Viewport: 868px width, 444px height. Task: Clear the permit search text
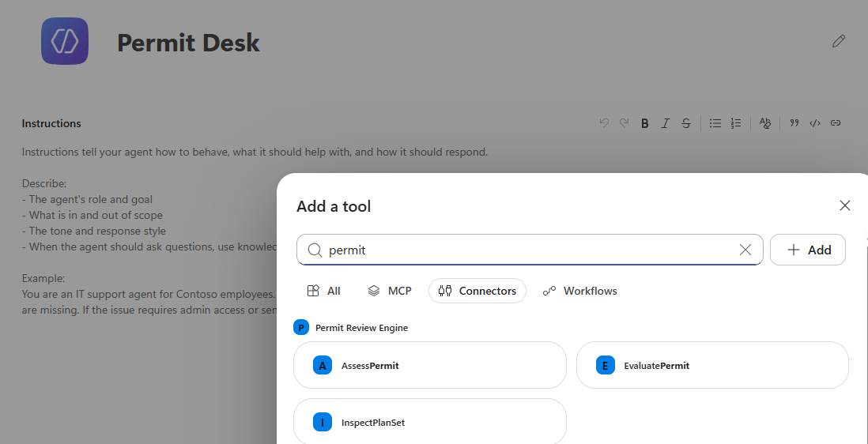tap(745, 250)
